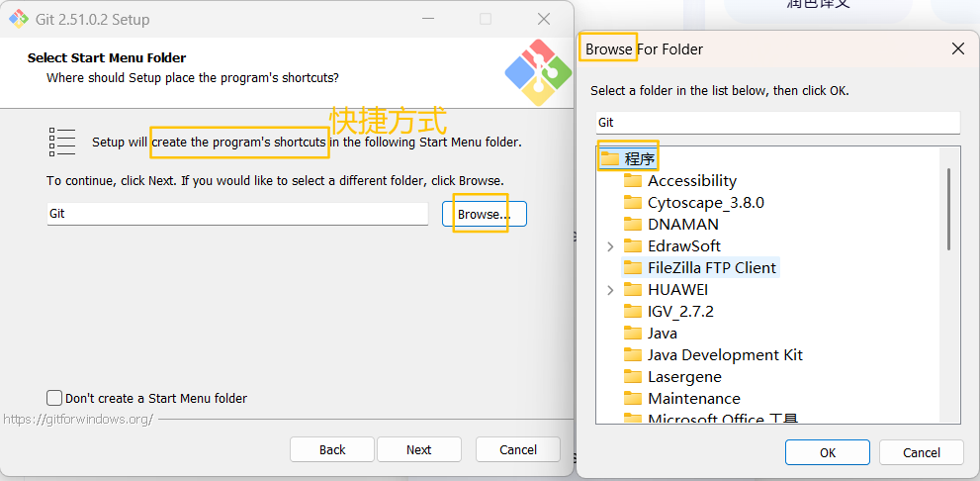This screenshot has width=980, height=481.
Task: Select the Maintenance folder name
Action: (694, 399)
